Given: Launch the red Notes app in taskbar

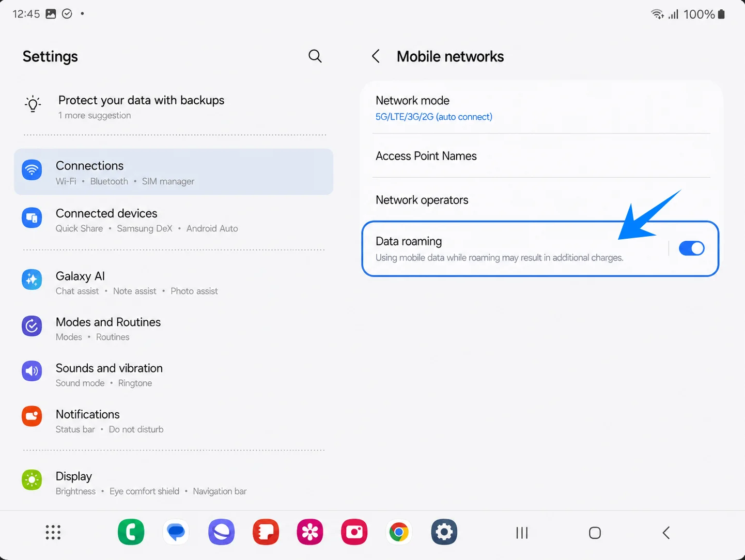Looking at the screenshot, I should [x=266, y=532].
